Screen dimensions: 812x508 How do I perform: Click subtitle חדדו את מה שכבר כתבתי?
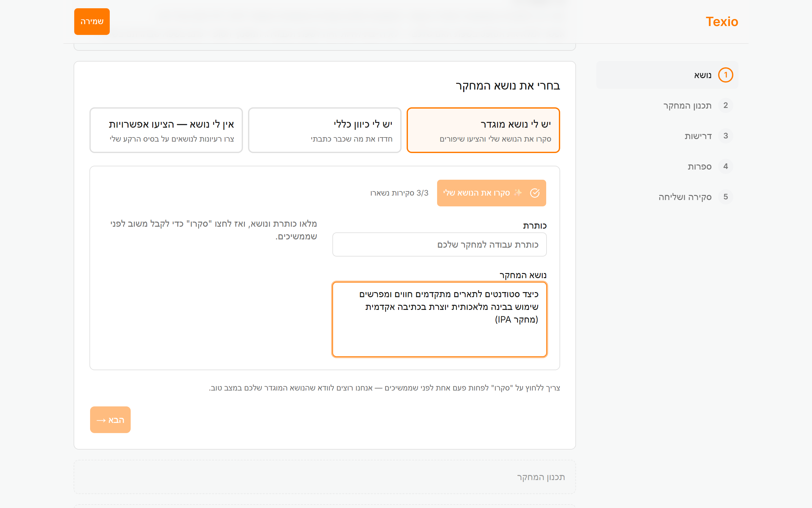pyautogui.click(x=351, y=139)
